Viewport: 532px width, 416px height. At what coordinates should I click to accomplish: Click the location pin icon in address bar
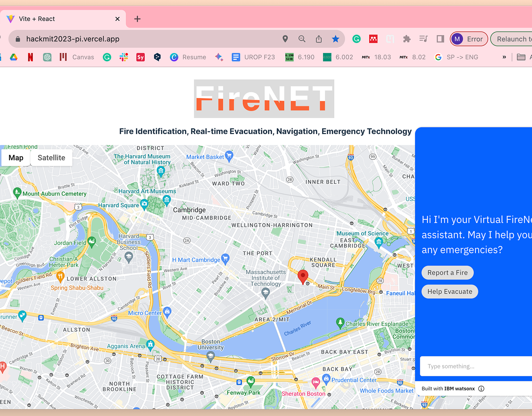point(285,39)
